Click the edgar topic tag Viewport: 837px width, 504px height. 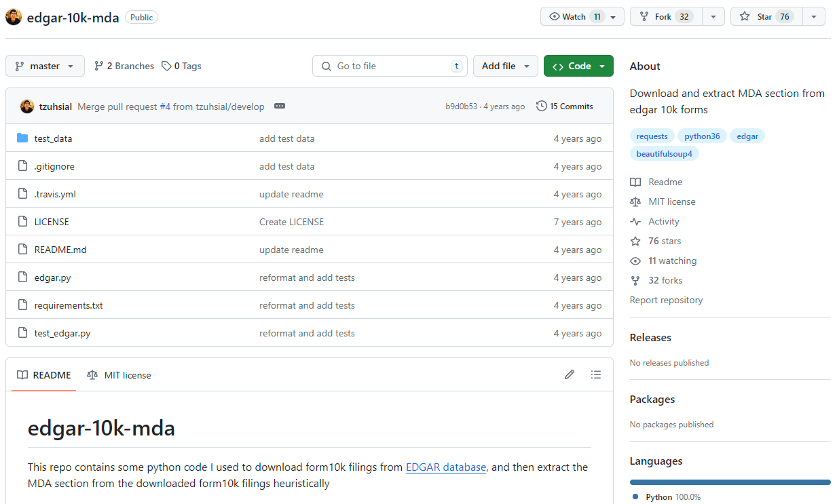coord(747,136)
